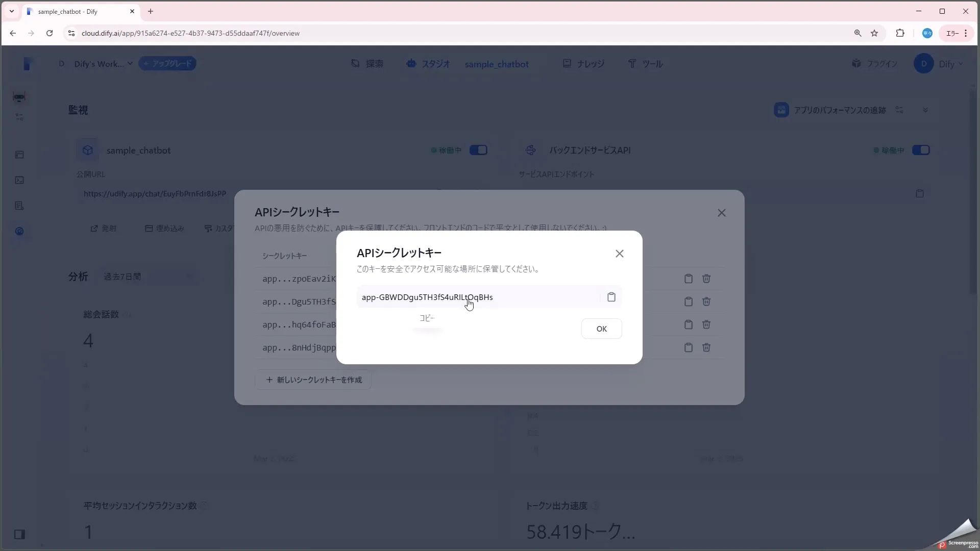The image size is (980, 551).
Task: Delete the app...Dgu5TH3fS key row
Action: (x=706, y=302)
